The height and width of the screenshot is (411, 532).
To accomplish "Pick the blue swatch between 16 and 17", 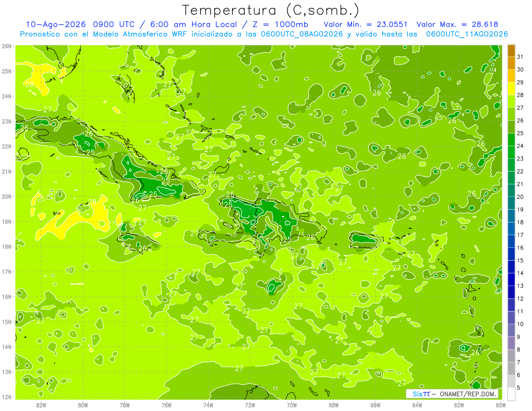I will [x=511, y=241].
